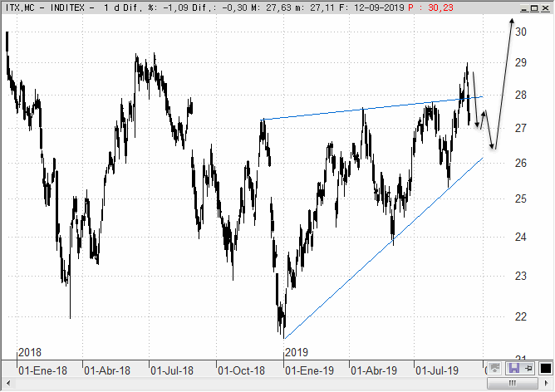Click the m: 27,11 minimum value

[x=316, y=7]
